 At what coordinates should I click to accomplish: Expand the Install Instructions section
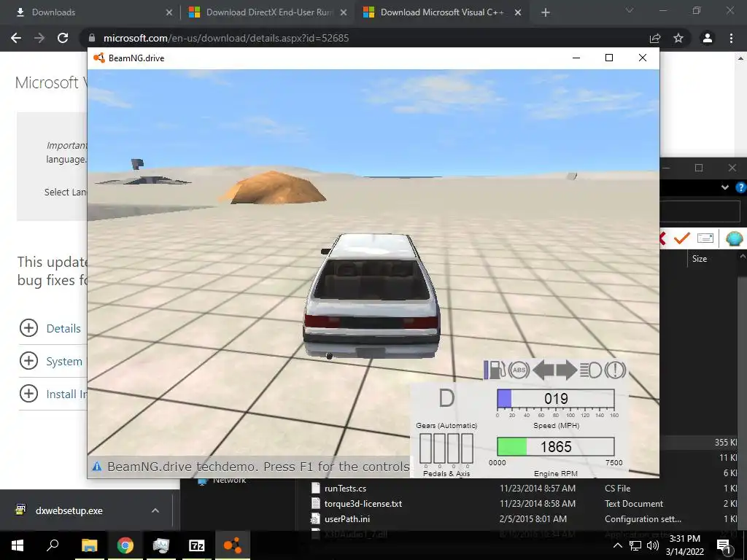(28, 394)
